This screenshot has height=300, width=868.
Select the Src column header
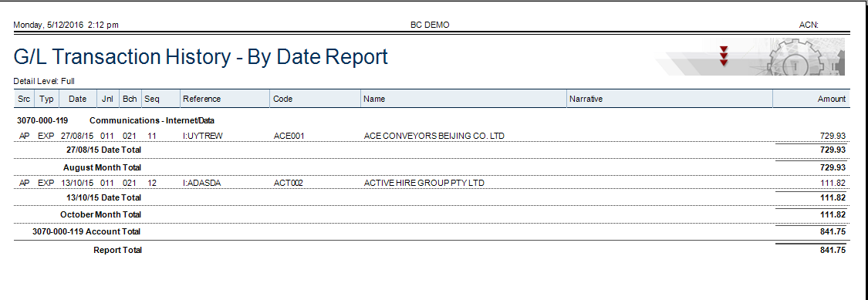[x=25, y=99]
